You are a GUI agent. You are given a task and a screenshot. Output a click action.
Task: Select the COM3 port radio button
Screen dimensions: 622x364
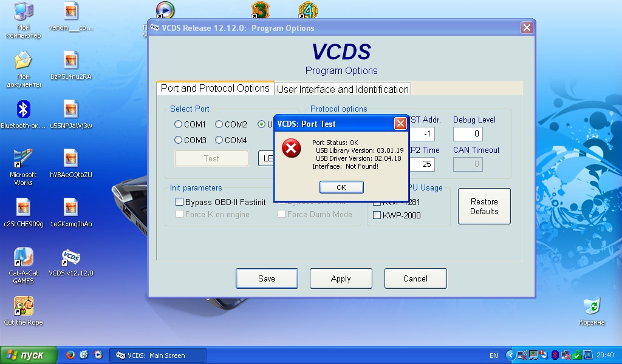(178, 140)
